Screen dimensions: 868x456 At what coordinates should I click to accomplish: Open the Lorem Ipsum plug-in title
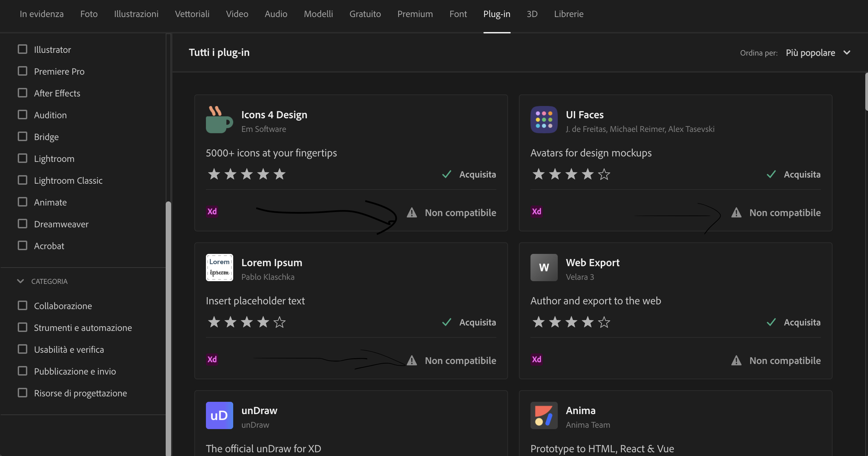272,263
